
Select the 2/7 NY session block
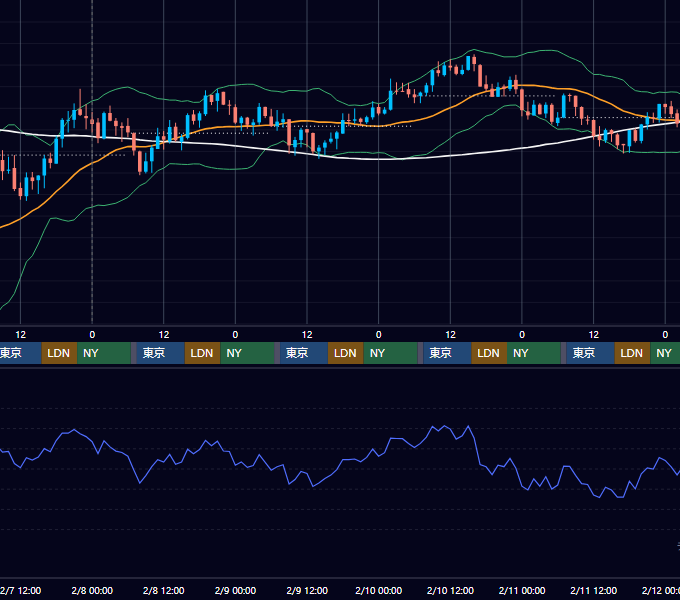point(104,353)
